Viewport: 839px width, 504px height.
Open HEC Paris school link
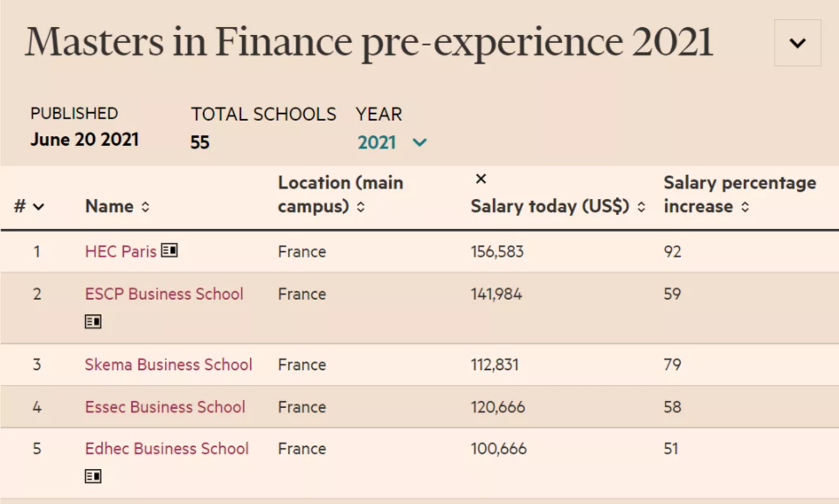(121, 252)
